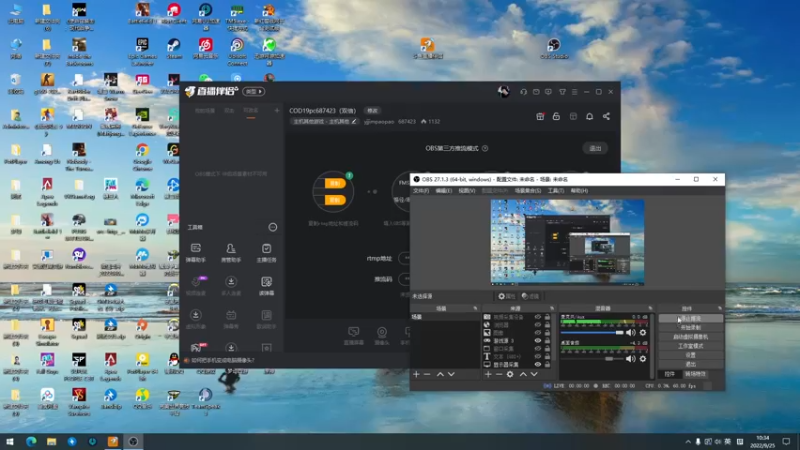This screenshot has width=800, height=450.
Task: Remove scene with minus in OBS Scenes
Action: point(428,374)
